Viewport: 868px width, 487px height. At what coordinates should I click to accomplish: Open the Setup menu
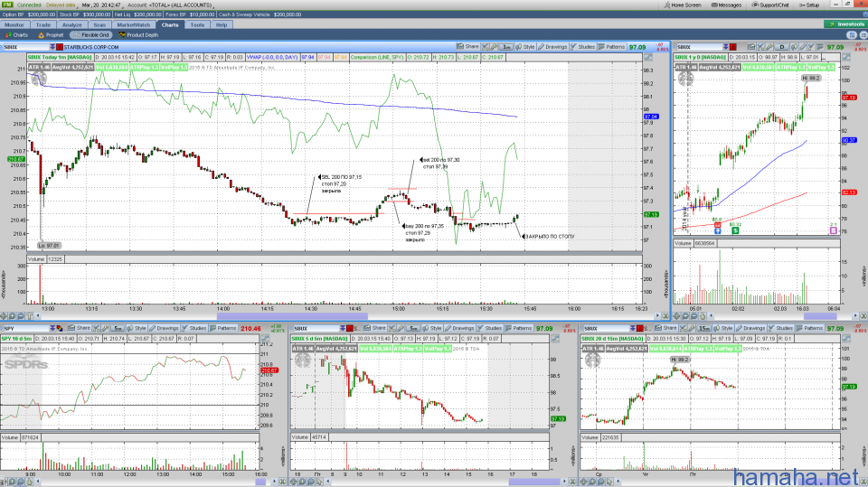tap(808, 5)
